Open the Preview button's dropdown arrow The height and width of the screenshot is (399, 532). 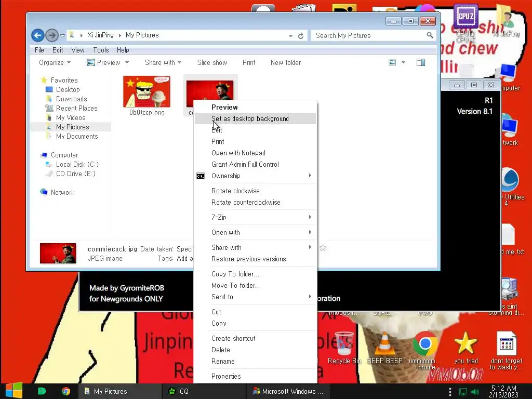click(x=127, y=62)
